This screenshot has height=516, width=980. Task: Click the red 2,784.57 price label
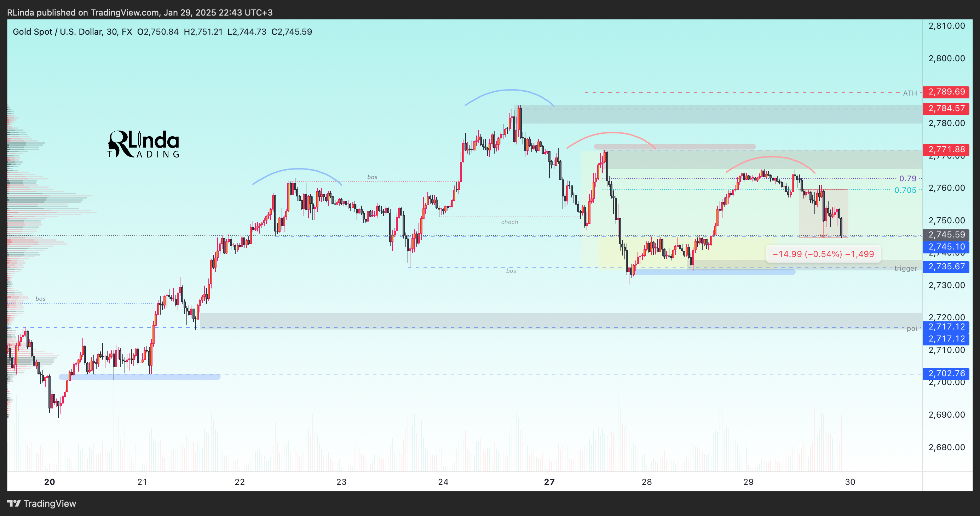[946, 108]
